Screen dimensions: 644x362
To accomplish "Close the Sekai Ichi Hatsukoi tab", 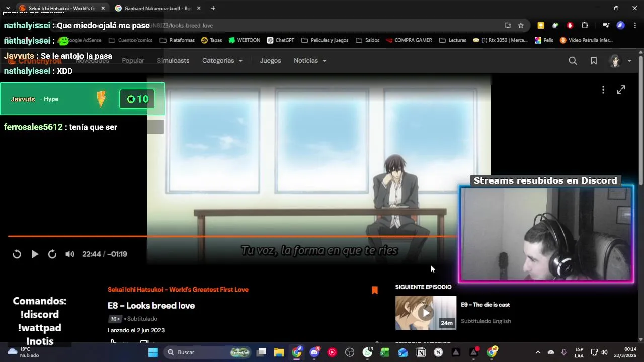I will tap(103, 8).
